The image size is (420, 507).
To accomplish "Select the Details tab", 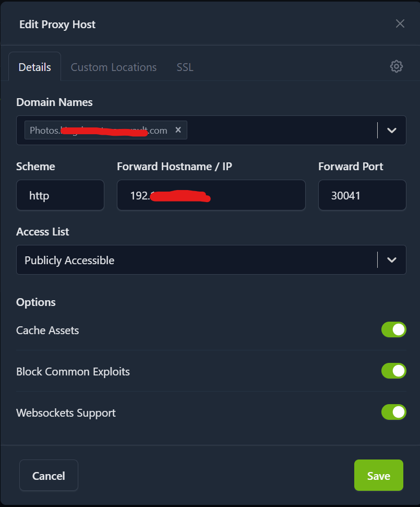I will click(x=35, y=67).
